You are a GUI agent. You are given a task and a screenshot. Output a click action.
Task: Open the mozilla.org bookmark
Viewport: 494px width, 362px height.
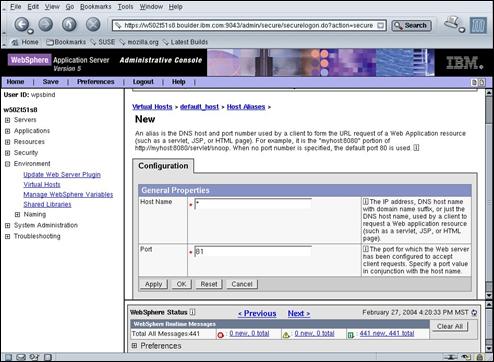139,42
